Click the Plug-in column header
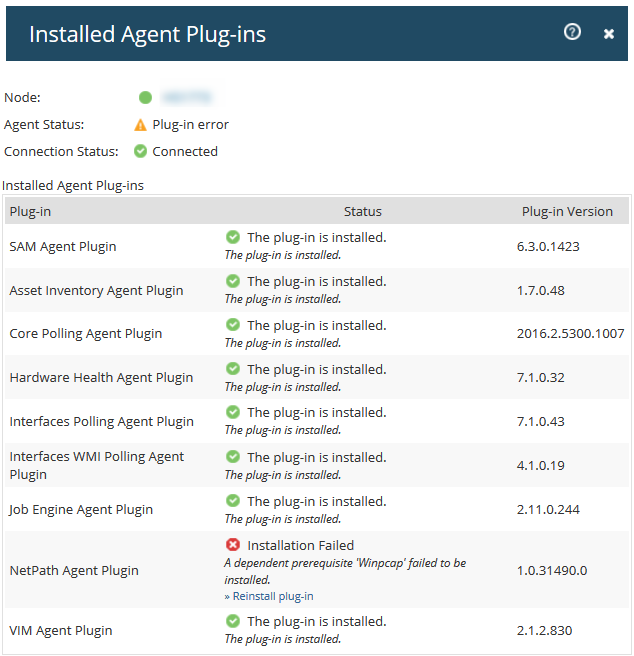The width and height of the screenshot is (634, 656). 30,211
